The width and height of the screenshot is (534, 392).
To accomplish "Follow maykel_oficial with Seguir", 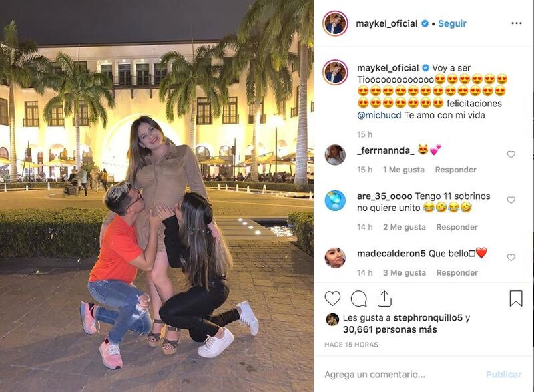I will click(x=452, y=23).
